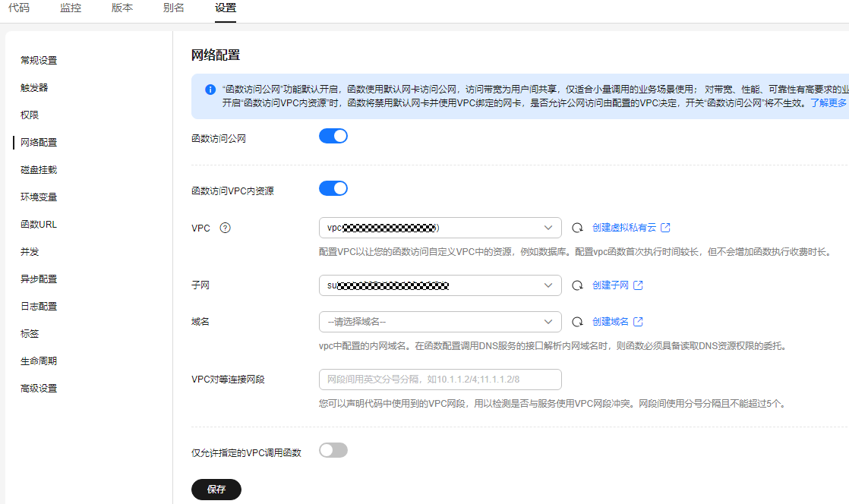Viewport: 849px width, 504px height.
Task: Disable the 函数访问公网 toggle
Action: [333, 136]
